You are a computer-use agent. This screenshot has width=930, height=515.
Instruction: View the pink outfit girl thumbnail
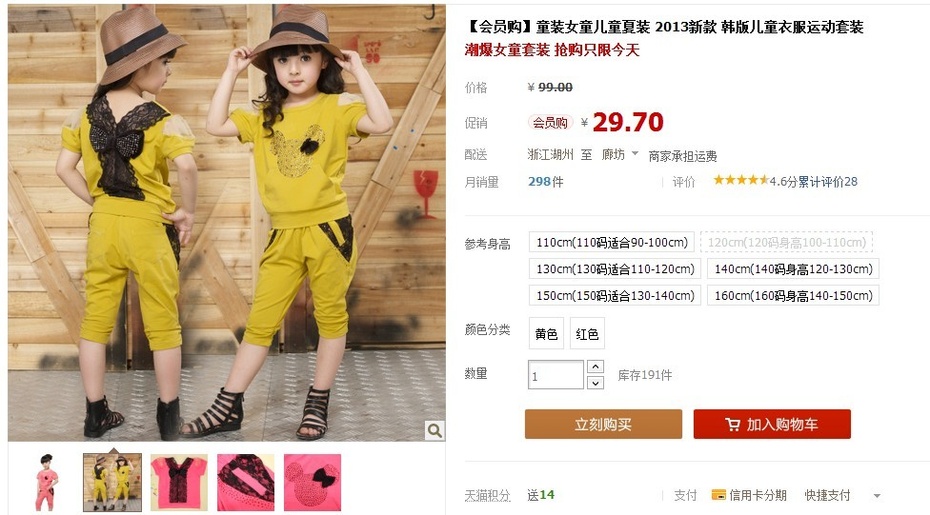point(46,482)
